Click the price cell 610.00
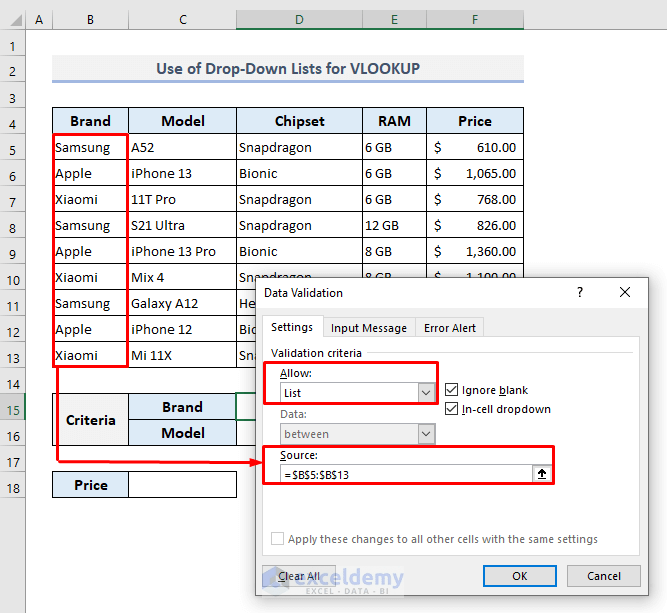 475,147
